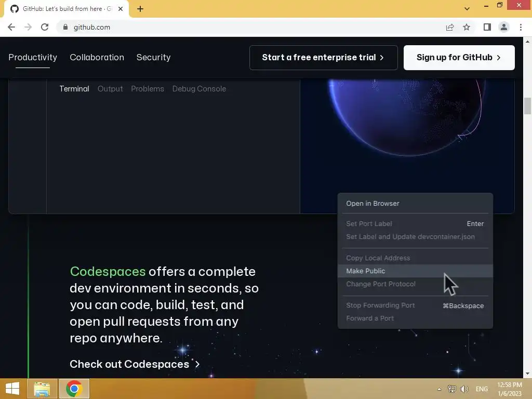Viewport: 532px width, 399px height.
Task: Show hidden system tray icons
Action: pyautogui.click(x=439, y=389)
